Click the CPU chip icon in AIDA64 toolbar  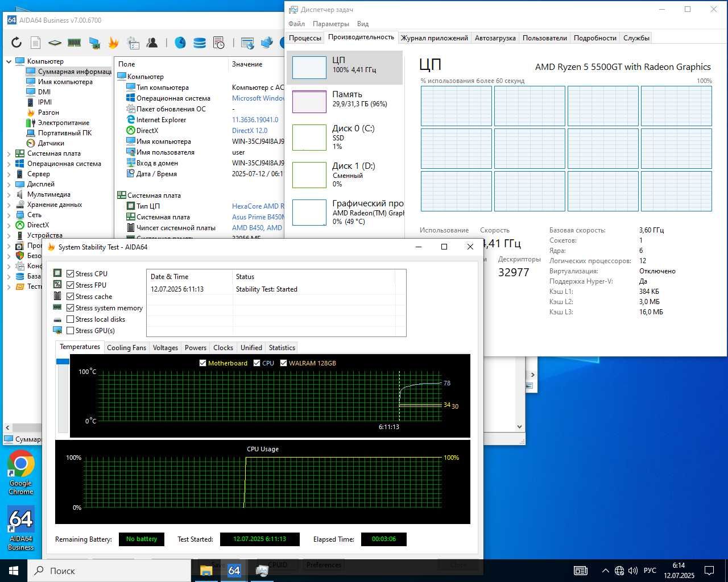55,42
